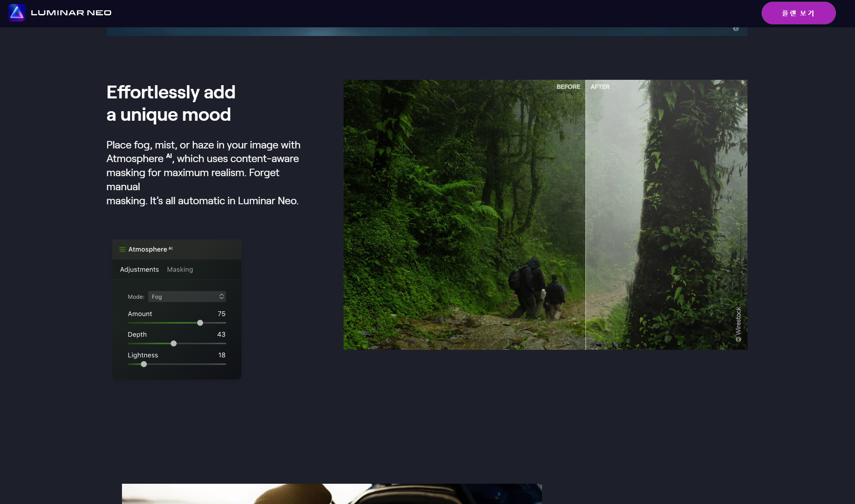Click the Amount value 75
Image resolution: width=855 pixels, height=504 pixels.
tap(221, 314)
